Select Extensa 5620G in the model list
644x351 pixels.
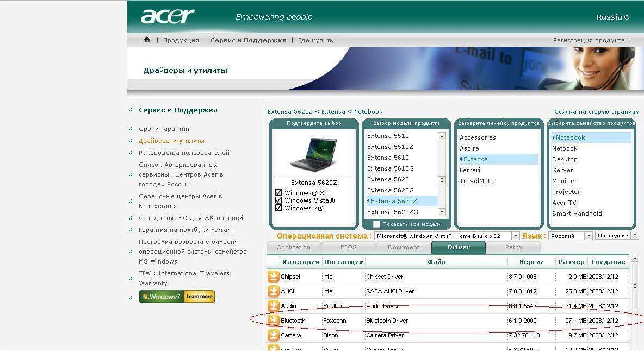point(390,190)
